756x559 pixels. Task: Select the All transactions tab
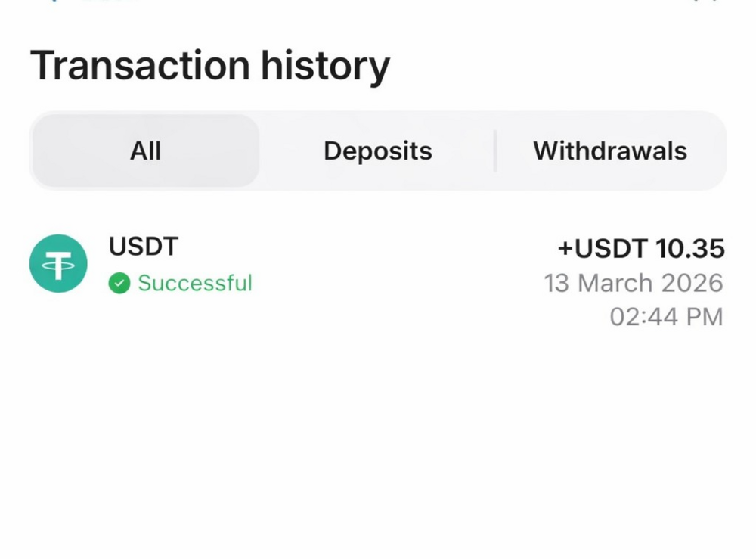pyautogui.click(x=145, y=151)
